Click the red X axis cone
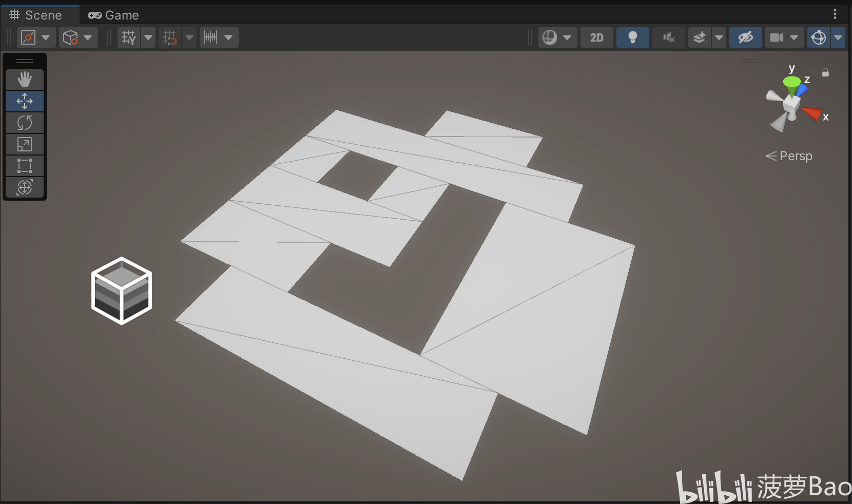 (811, 113)
